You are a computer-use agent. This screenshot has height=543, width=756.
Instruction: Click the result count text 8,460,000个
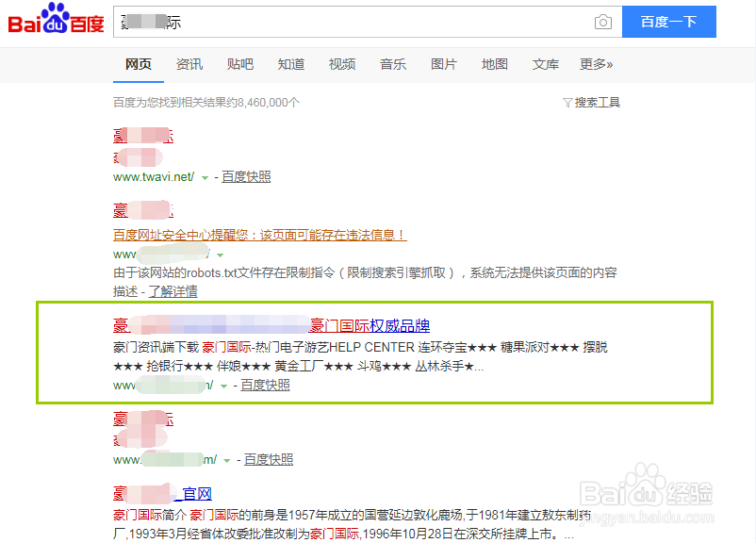[269, 103]
